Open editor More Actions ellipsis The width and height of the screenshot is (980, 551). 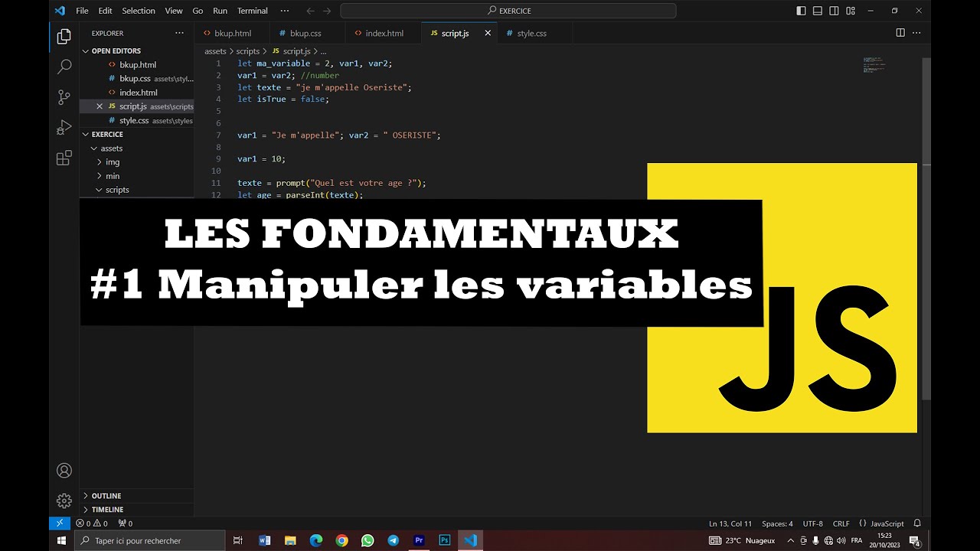[x=916, y=33]
